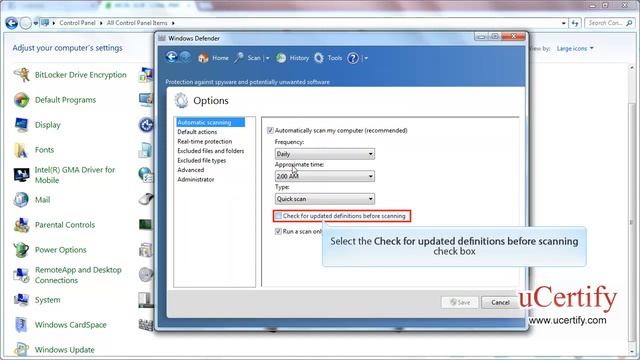Click Control Panel explorer forward button
The image size is (640, 360).
pos(25,23)
